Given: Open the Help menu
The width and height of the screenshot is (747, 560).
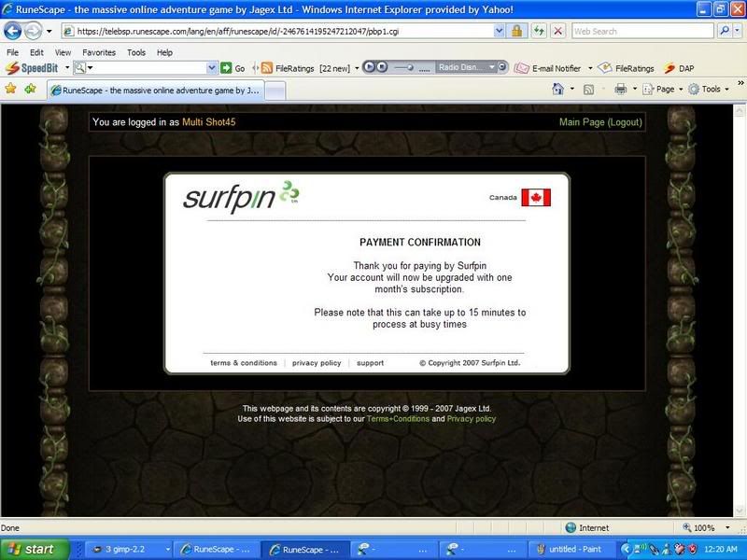Looking at the screenshot, I should tap(165, 52).
